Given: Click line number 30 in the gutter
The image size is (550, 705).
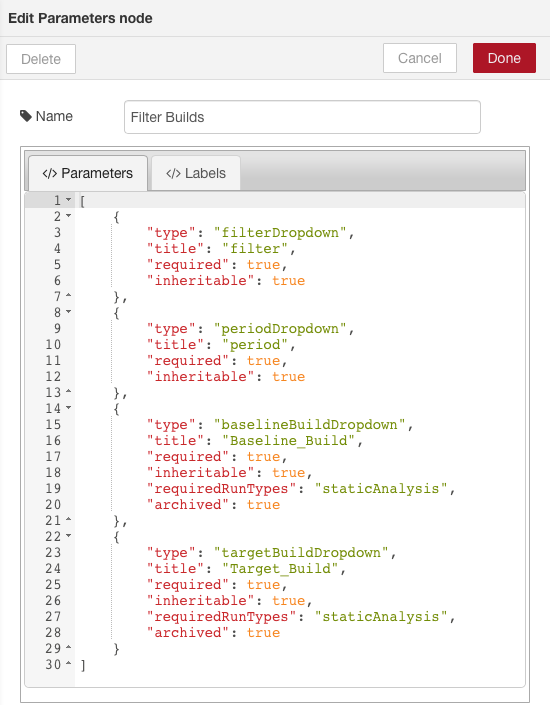Looking at the screenshot, I should [x=53, y=665].
